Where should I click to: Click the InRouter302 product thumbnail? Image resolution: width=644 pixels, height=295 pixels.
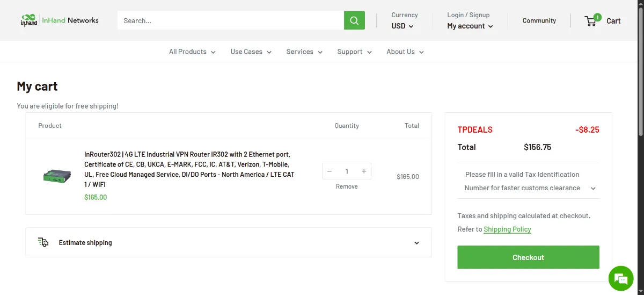[57, 176]
